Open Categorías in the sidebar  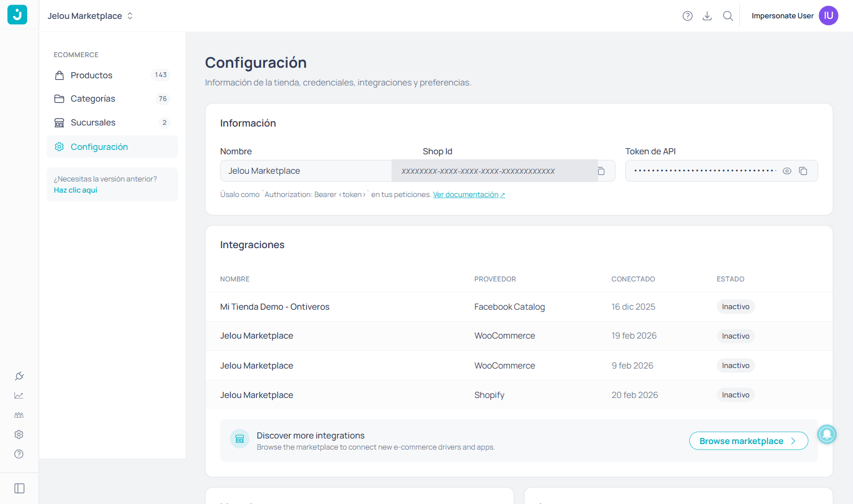(112, 99)
